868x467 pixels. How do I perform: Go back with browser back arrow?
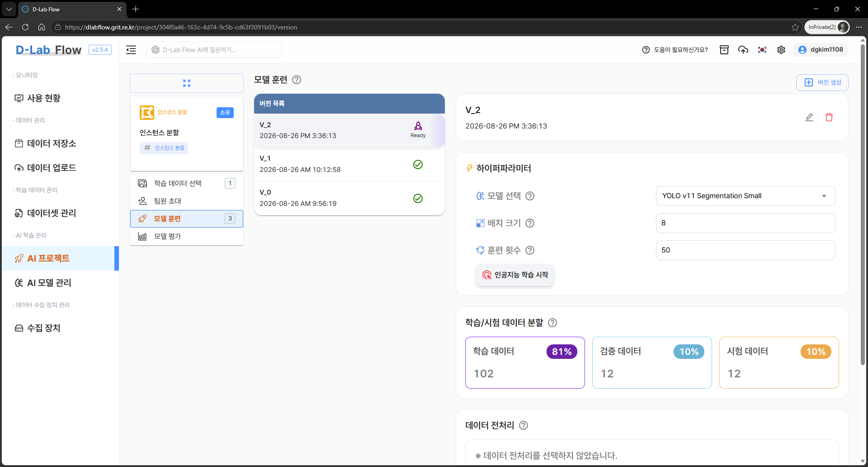(9, 27)
